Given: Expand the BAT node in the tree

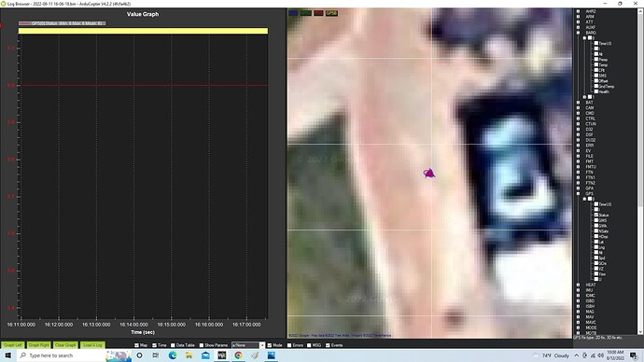Looking at the screenshot, I should coord(579,103).
